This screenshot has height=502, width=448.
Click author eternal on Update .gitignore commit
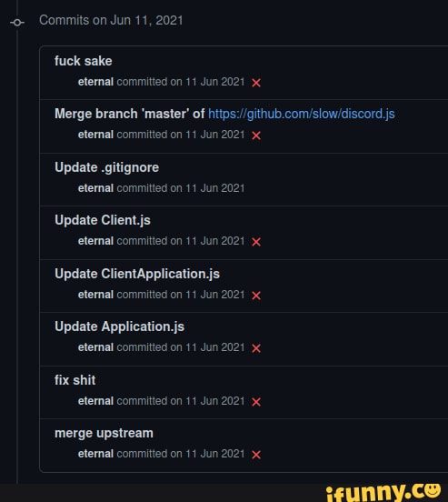pos(95,188)
